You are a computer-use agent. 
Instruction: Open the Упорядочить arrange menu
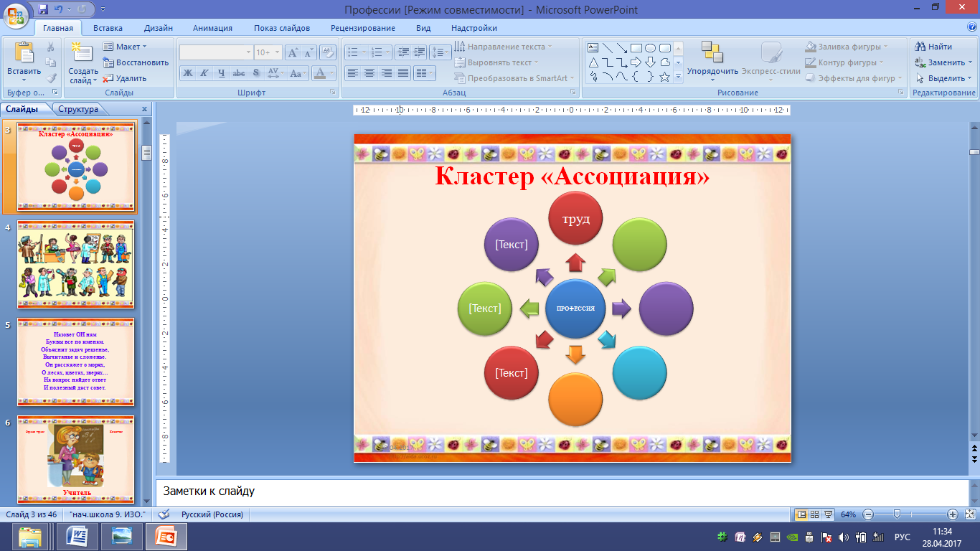coord(712,61)
